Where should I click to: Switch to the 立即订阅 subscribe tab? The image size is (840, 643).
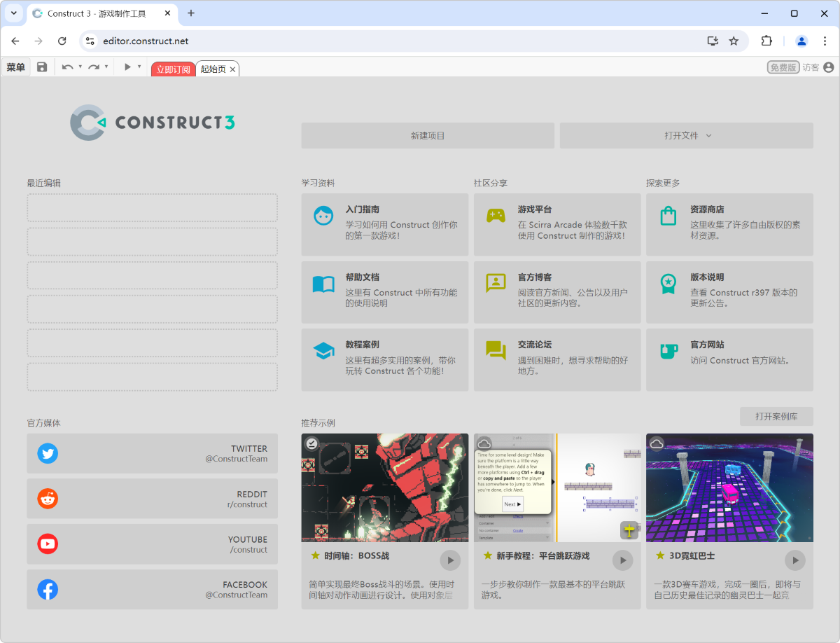click(173, 68)
